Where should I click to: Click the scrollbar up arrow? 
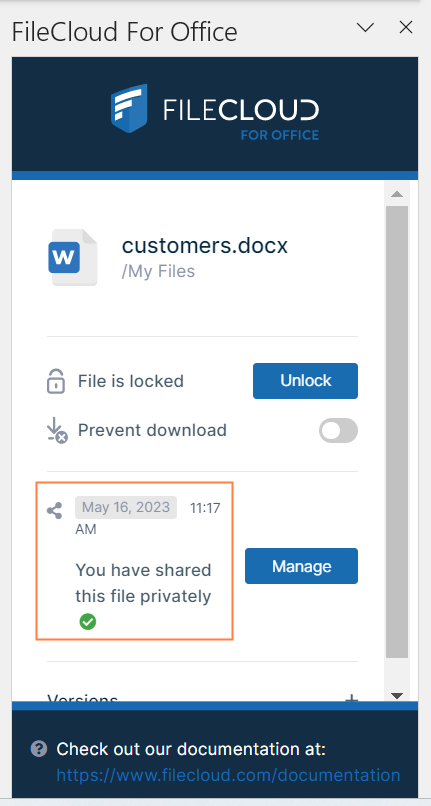click(397, 194)
